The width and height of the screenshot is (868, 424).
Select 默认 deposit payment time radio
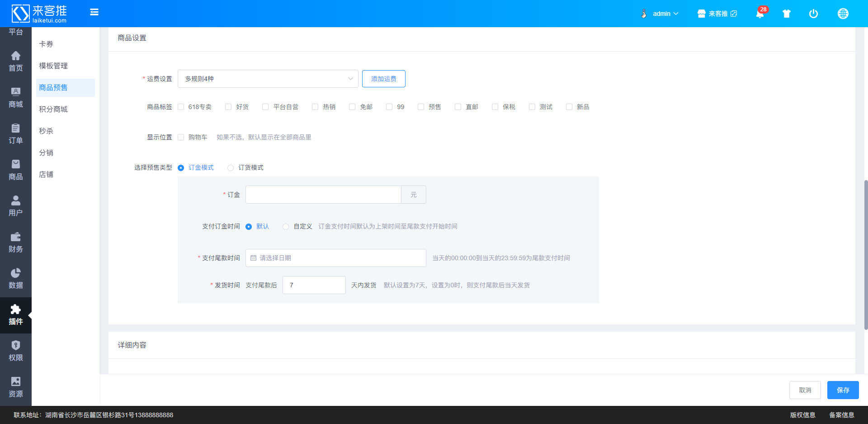pyautogui.click(x=249, y=227)
